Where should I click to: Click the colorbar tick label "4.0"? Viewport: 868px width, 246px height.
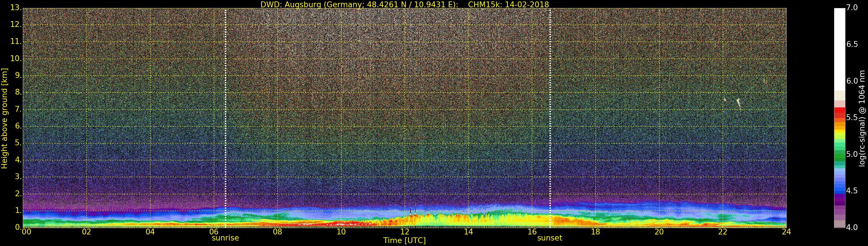click(x=852, y=227)
